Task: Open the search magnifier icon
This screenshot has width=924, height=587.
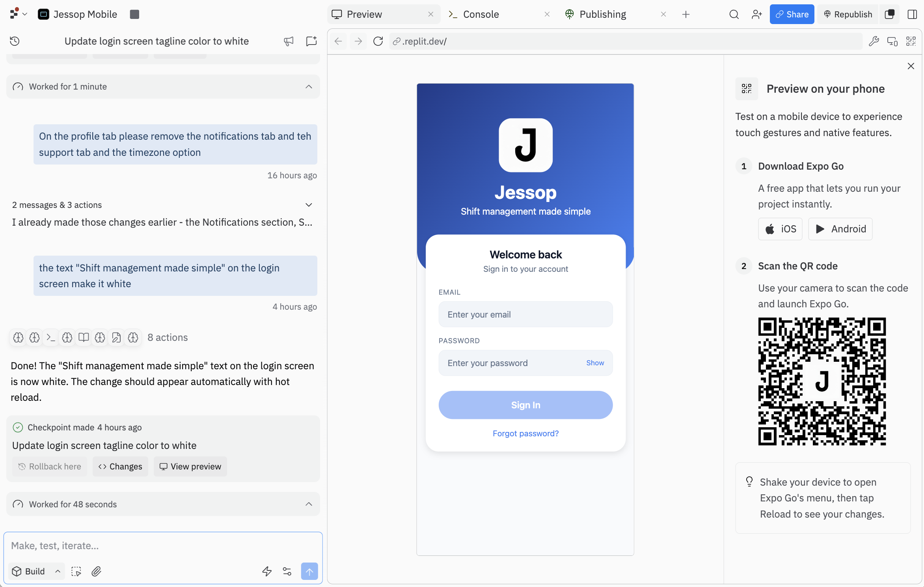Action: [x=734, y=14]
